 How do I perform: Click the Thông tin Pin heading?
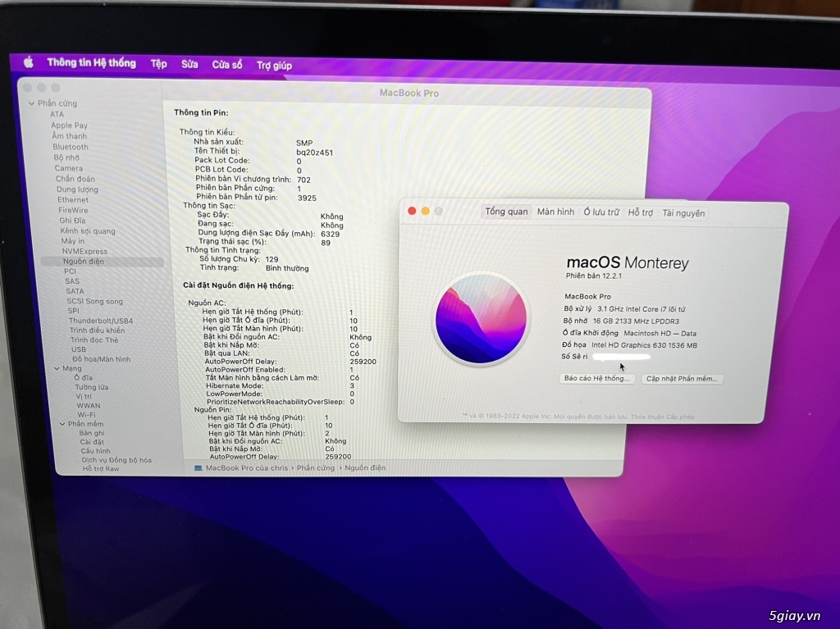tap(201, 112)
